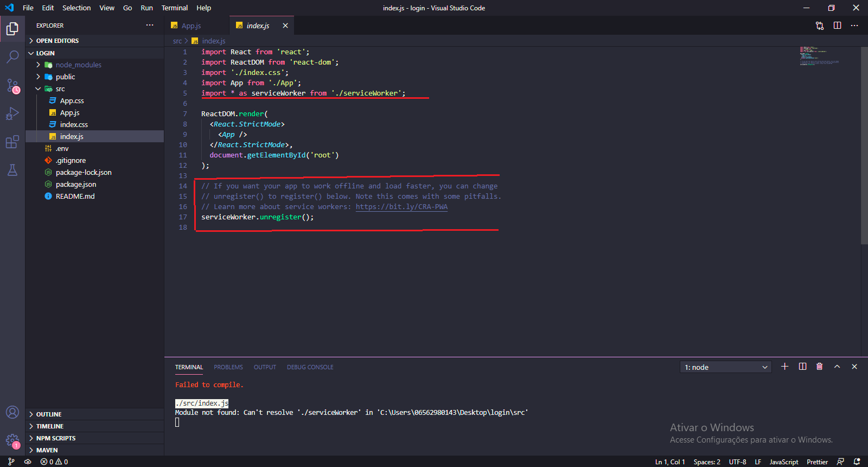Toggle maximize terminal panel size chevron
The height and width of the screenshot is (467, 868).
[x=837, y=367]
